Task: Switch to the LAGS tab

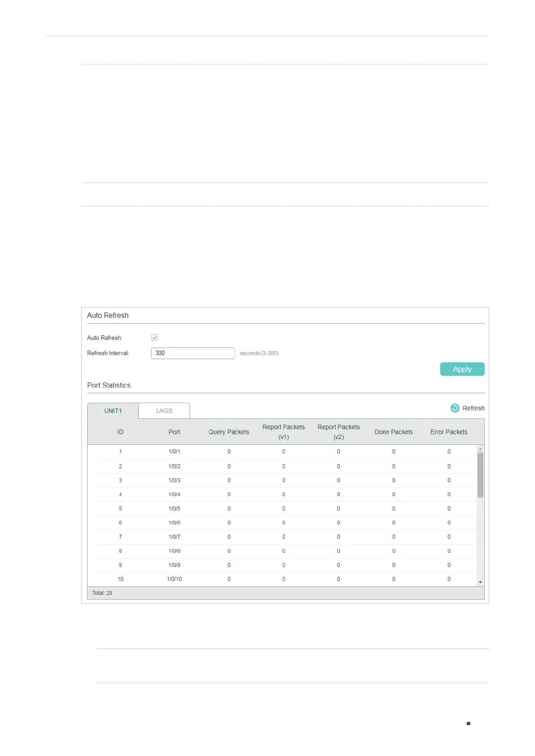Action: [164, 411]
